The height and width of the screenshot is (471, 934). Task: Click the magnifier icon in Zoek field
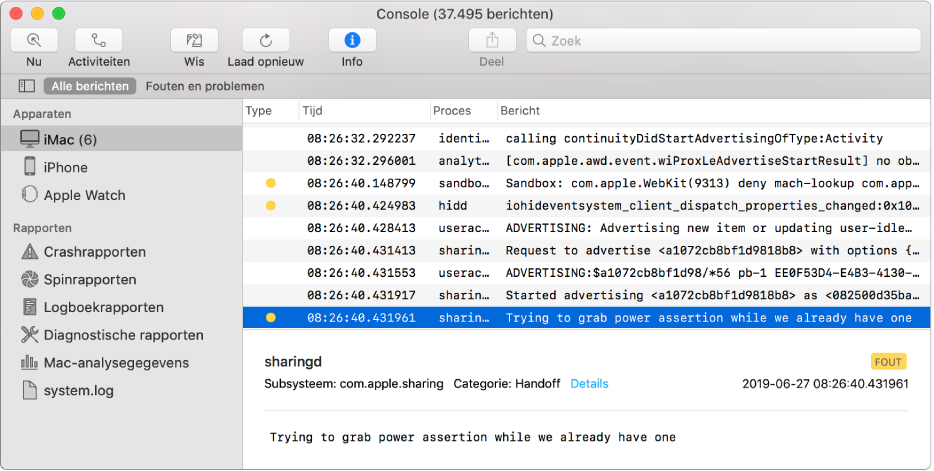click(x=539, y=40)
